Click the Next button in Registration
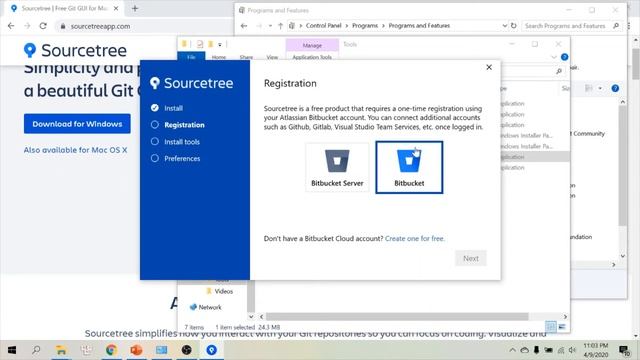 pos(471,258)
